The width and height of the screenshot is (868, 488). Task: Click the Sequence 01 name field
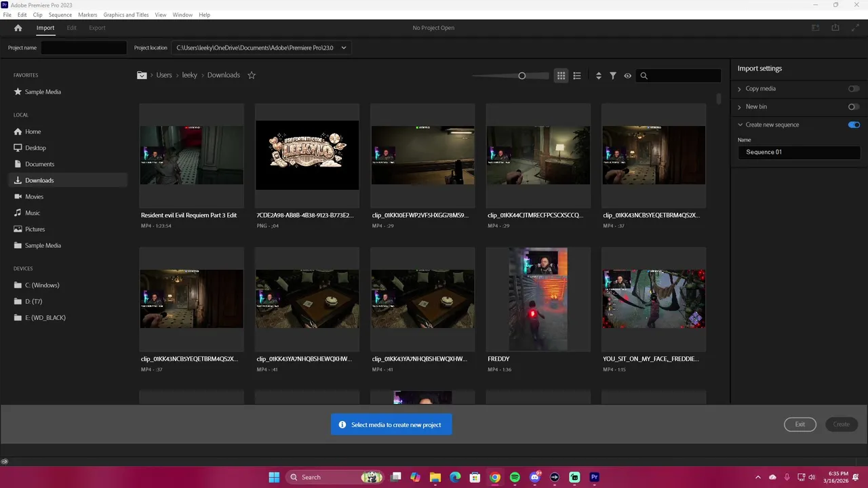point(799,152)
